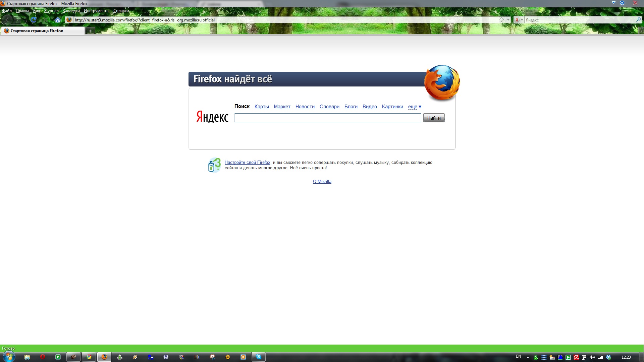The image size is (644, 362).
Task: Open the Правка menu
Action: pyautogui.click(x=22, y=11)
